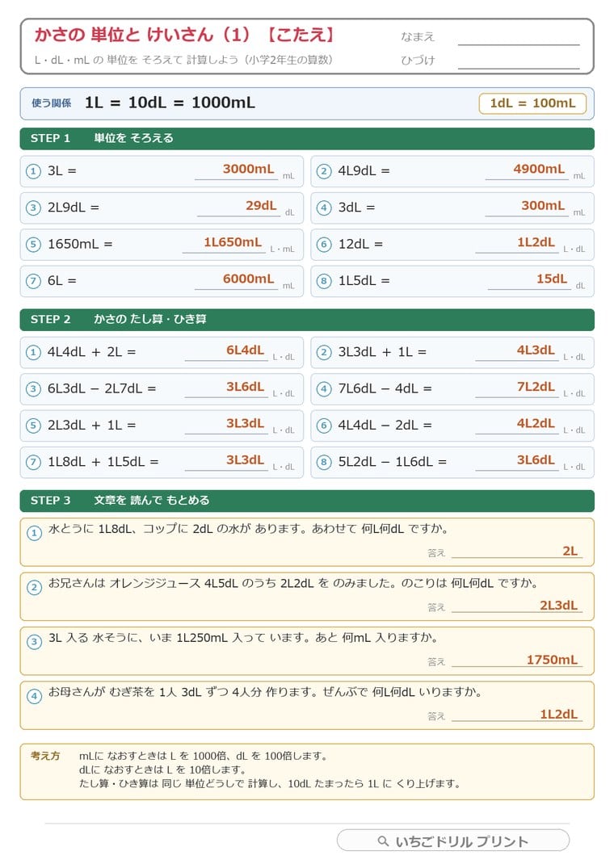614x868 pixels.
Task: Click the answer 3000mL for 3L
Action: tap(248, 169)
